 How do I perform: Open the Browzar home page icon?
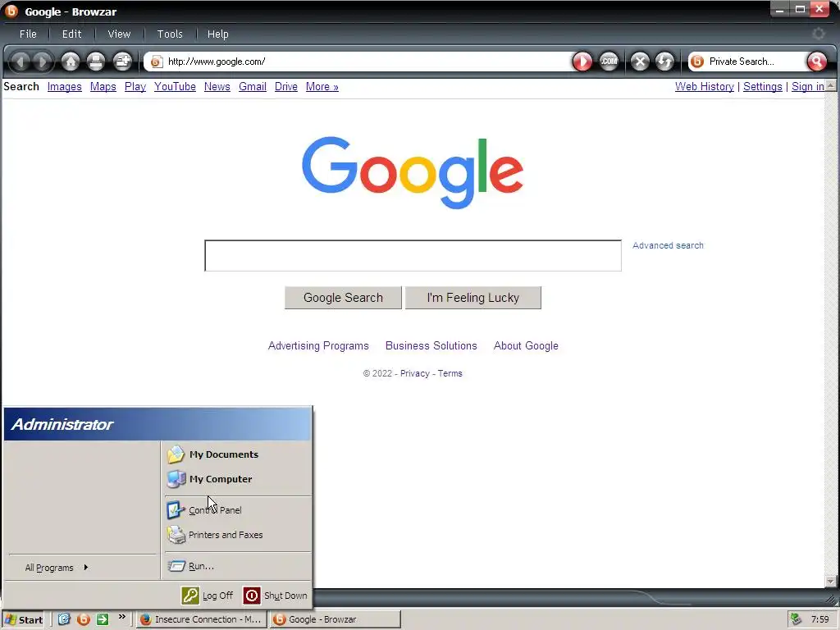pyautogui.click(x=71, y=62)
